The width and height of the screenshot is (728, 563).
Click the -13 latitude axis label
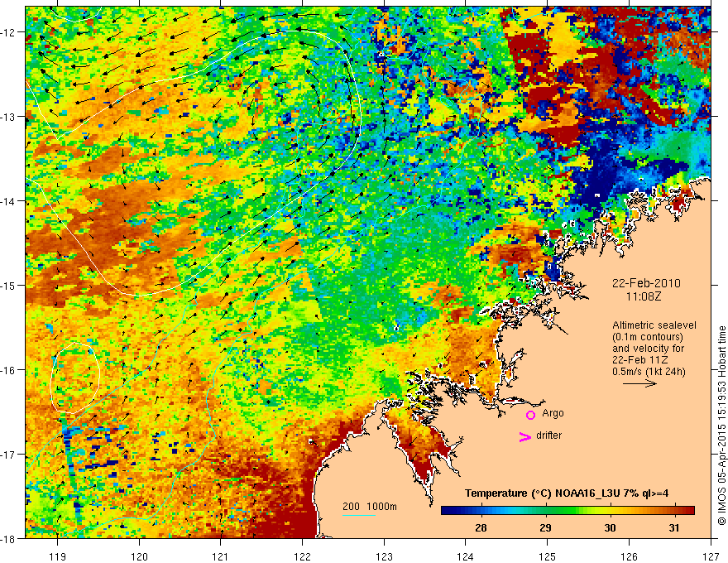[10, 117]
